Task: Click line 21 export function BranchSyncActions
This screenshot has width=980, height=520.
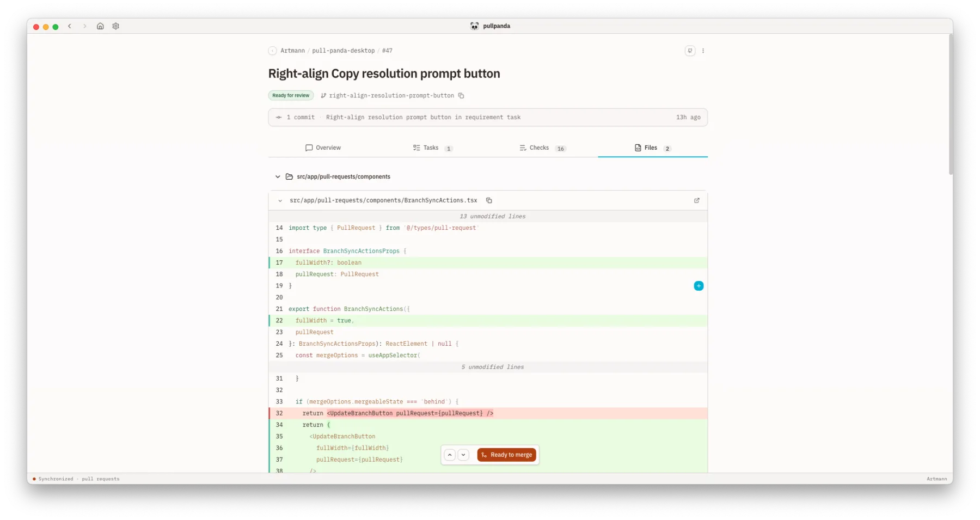Action: pyautogui.click(x=488, y=309)
